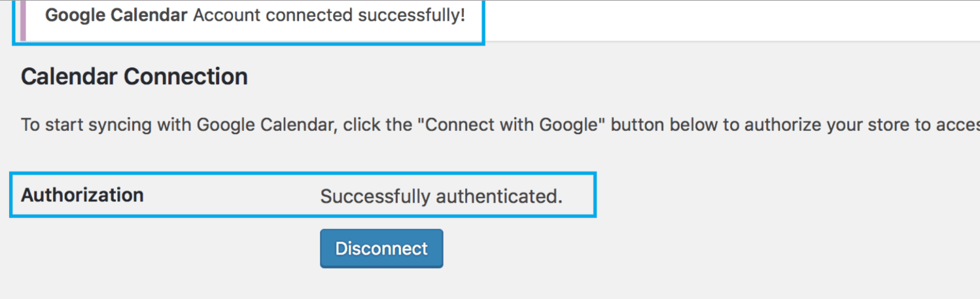Click the word "connected" in top notice
The height and width of the screenshot is (299, 980).
[x=309, y=16]
